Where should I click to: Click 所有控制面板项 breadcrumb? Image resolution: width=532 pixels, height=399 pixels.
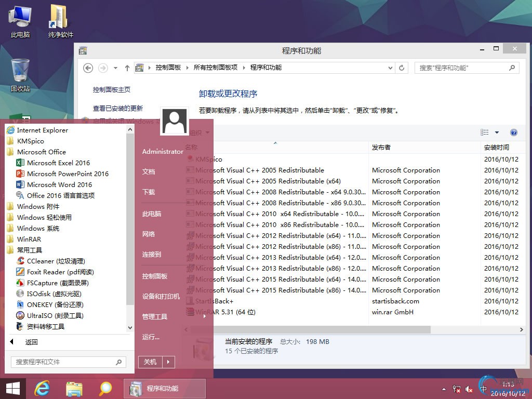point(216,68)
